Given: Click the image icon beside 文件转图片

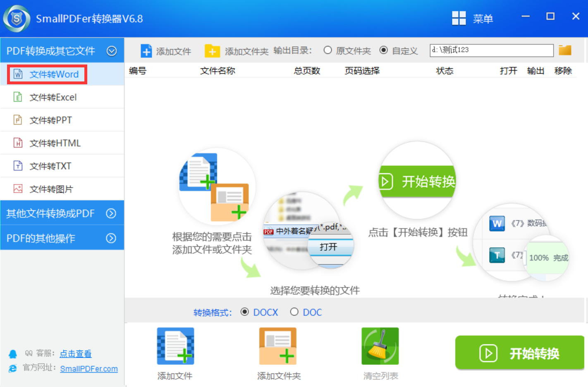Looking at the screenshot, I should [18, 189].
